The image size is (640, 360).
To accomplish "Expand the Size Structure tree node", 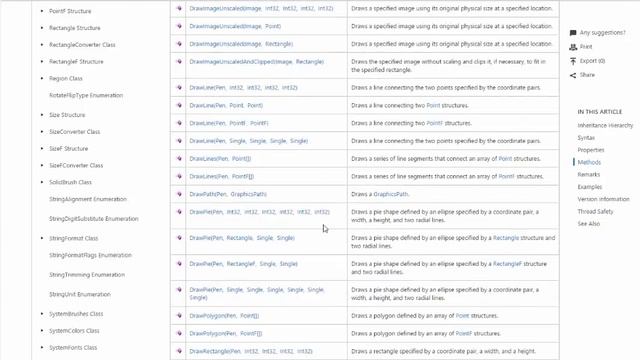I will (x=42, y=115).
